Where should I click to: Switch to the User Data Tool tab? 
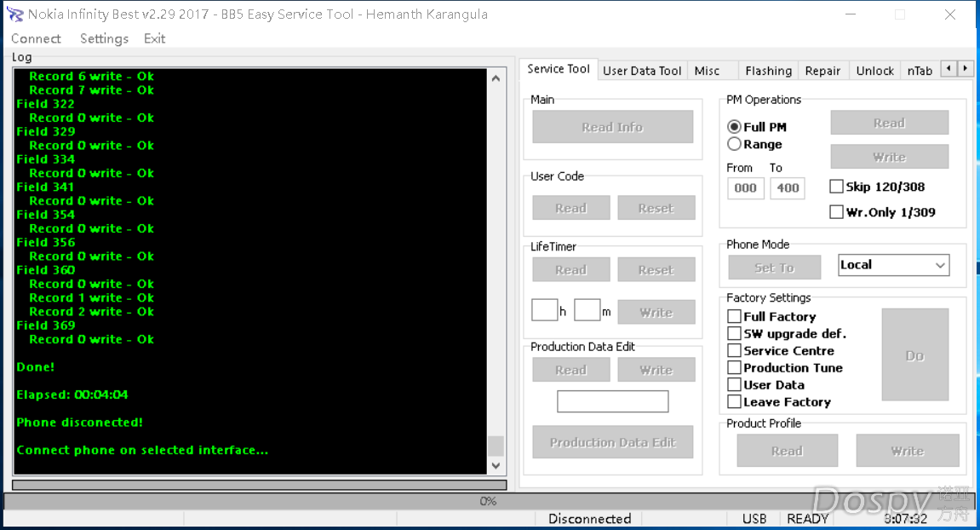point(642,71)
